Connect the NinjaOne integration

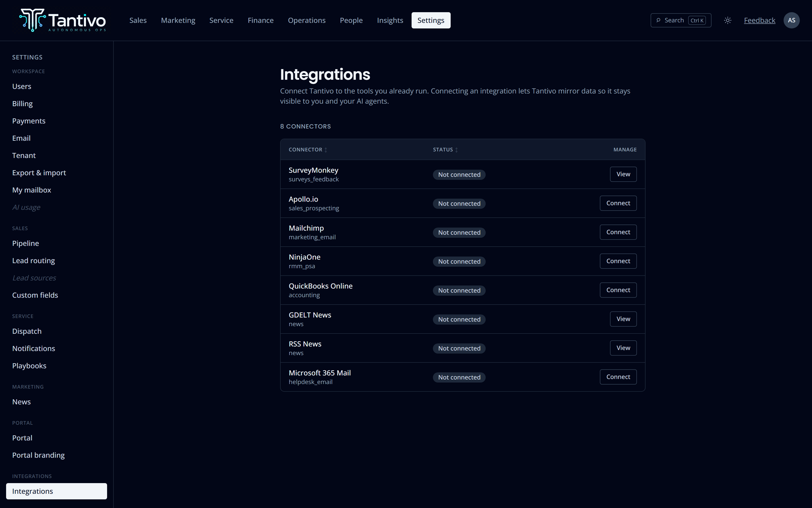pyautogui.click(x=618, y=261)
